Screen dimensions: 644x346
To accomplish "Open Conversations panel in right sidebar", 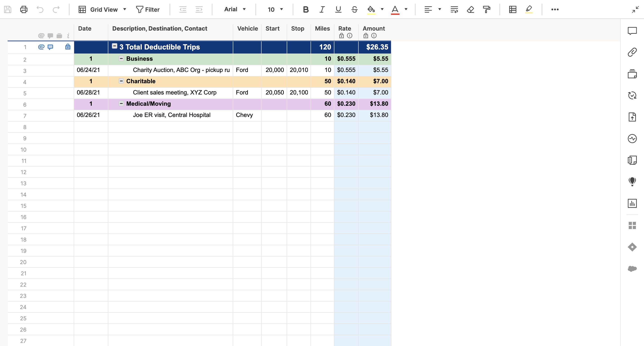I will tap(632, 31).
